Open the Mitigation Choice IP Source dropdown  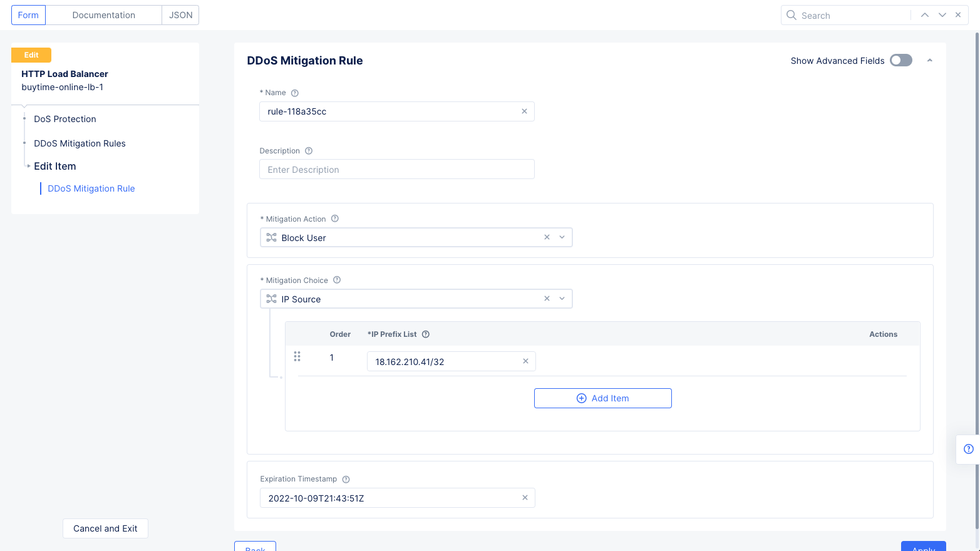click(x=562, y=299)
